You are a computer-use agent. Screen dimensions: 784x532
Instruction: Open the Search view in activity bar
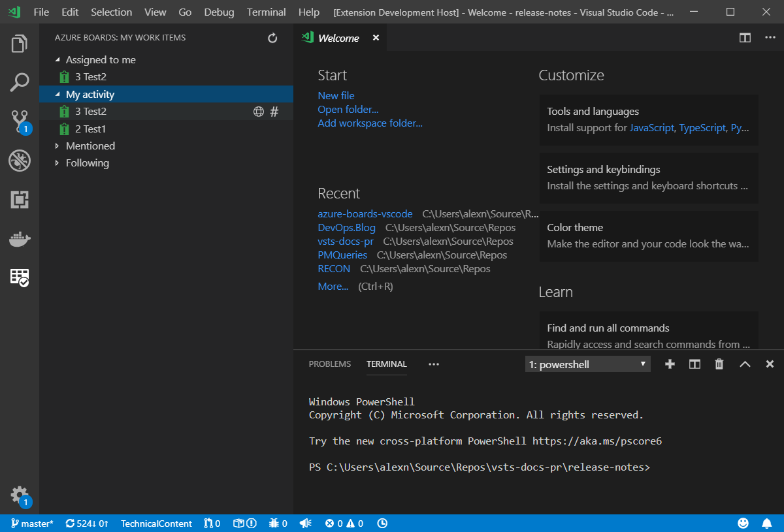[x=20, y=82]
